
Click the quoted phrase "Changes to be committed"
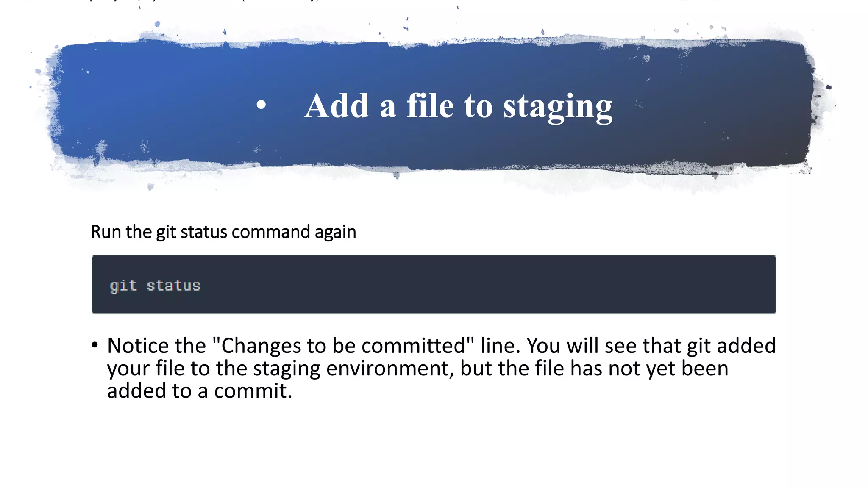(343, 346)
